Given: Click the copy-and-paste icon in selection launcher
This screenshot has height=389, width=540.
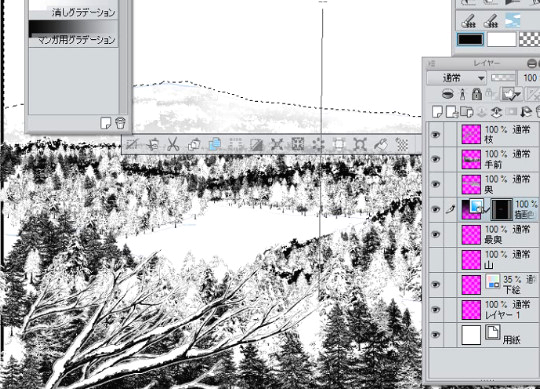Looking at the screenshot, I should point(215,144).
